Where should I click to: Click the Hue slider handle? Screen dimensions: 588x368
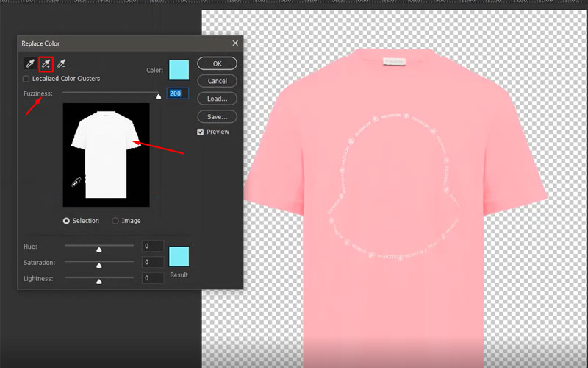point(99,249)
